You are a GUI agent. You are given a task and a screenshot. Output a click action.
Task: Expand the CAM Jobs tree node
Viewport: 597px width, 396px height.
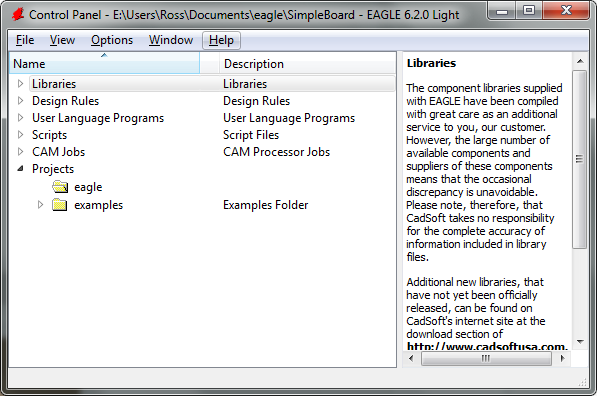point(21,152)
